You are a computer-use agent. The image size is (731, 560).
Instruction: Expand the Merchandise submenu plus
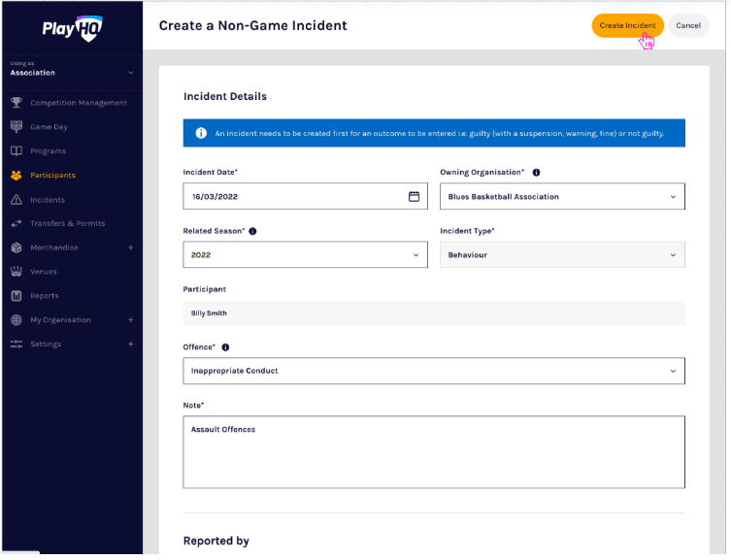point(131,247)
